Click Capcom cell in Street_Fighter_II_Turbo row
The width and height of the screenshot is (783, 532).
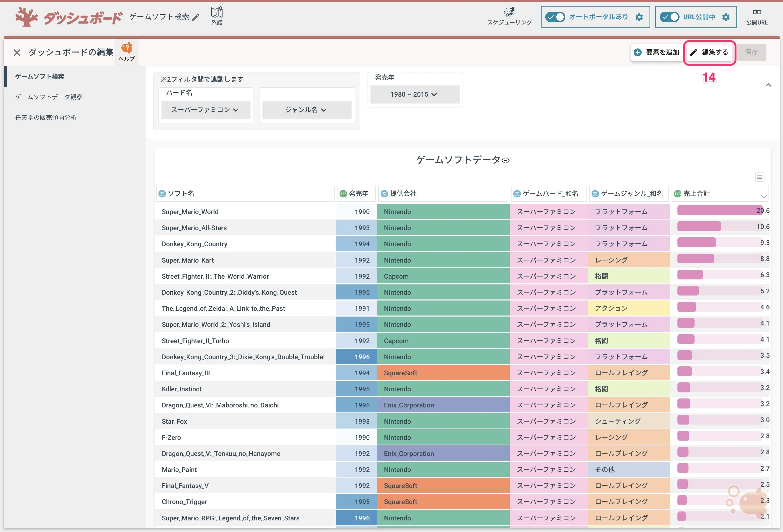(x=443, y=341)
